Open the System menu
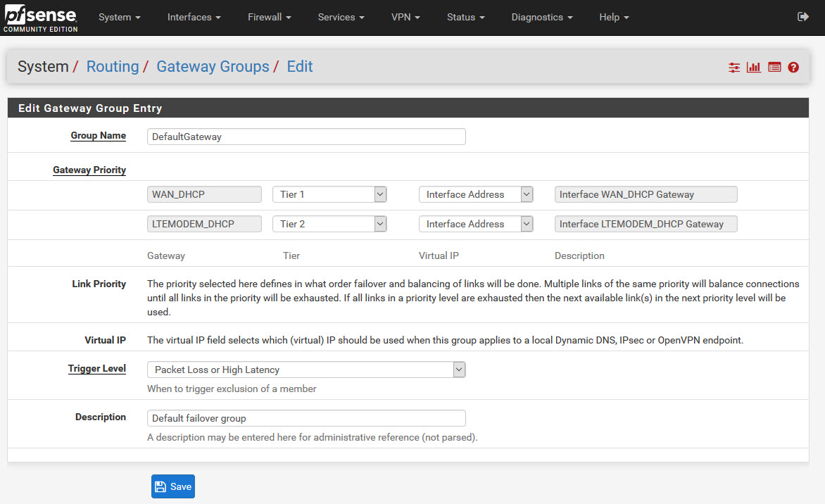Image resolution: width=825 pixels, height=504 pixels. [x=119, y=17]
